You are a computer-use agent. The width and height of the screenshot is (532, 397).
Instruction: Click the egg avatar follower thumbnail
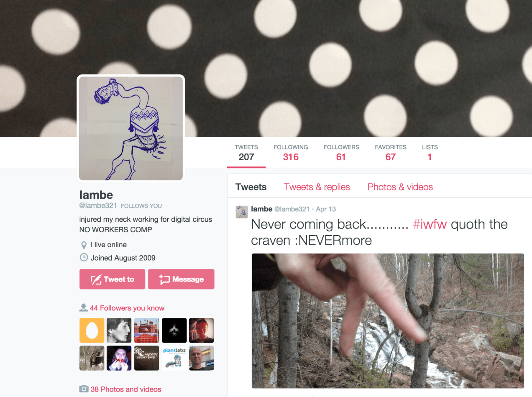[x=92, y=330]
